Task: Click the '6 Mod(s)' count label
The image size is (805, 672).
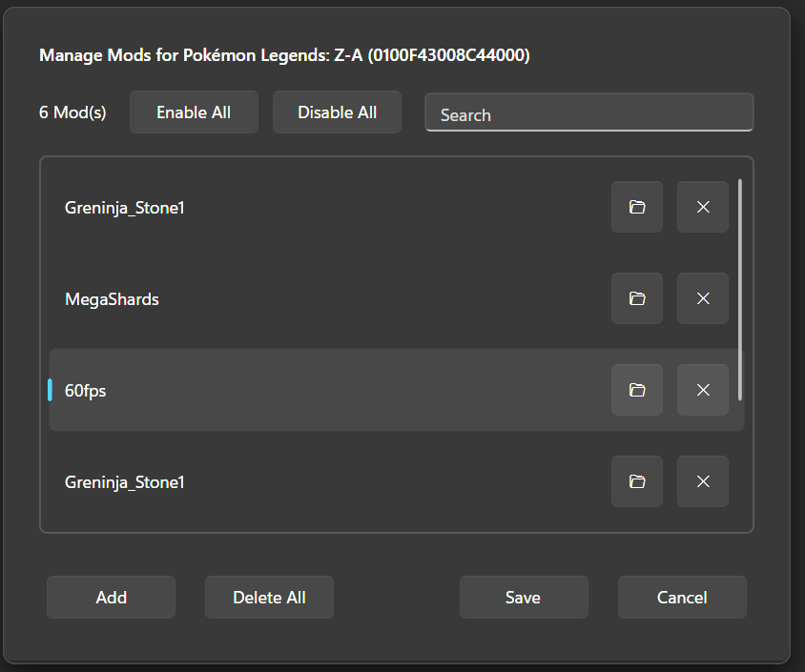Action: [x=72, y=112]
